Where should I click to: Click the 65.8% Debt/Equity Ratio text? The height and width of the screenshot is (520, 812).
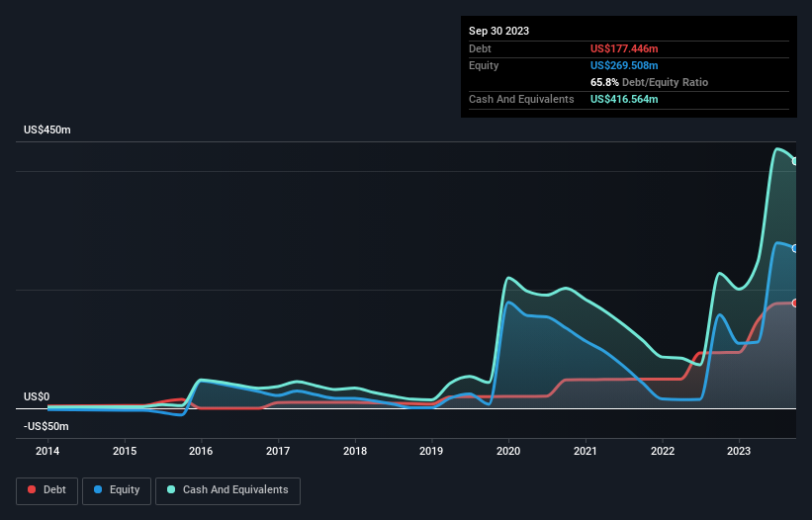coord(650,82)
